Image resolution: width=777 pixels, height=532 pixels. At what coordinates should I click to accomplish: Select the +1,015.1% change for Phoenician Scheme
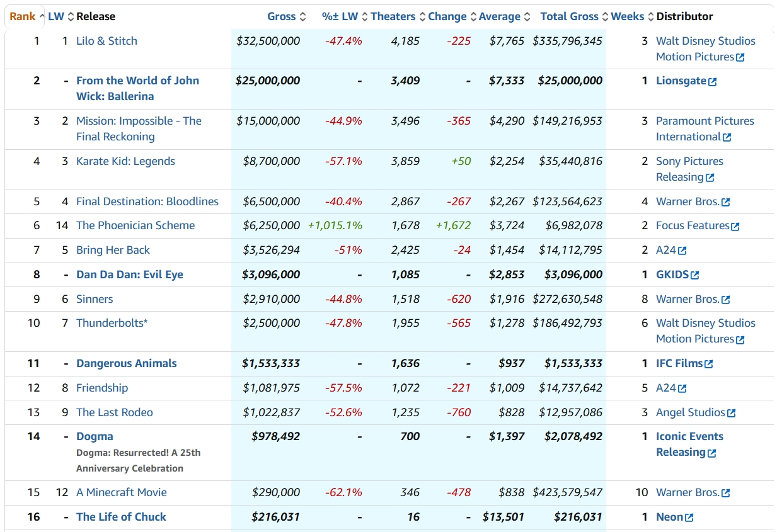point(335,225)
